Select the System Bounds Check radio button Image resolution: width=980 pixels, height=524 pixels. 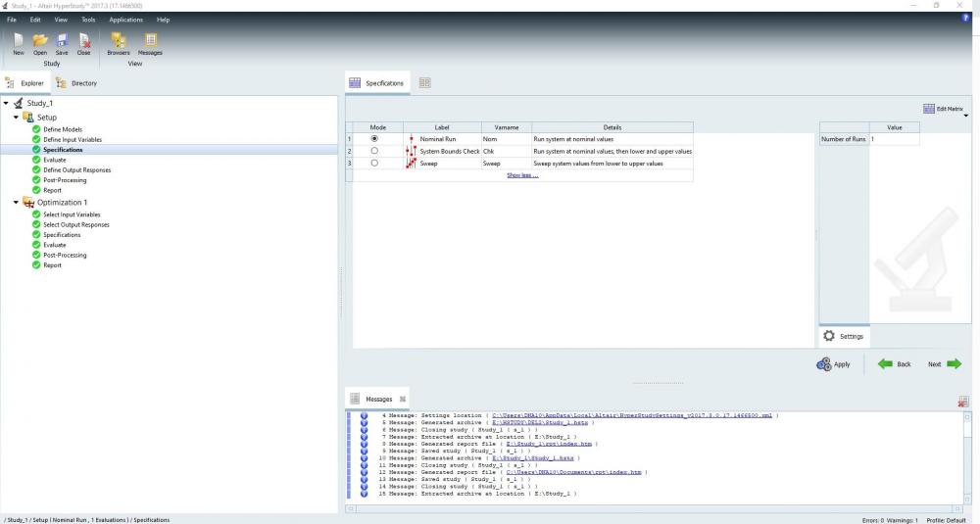point(374,151)
